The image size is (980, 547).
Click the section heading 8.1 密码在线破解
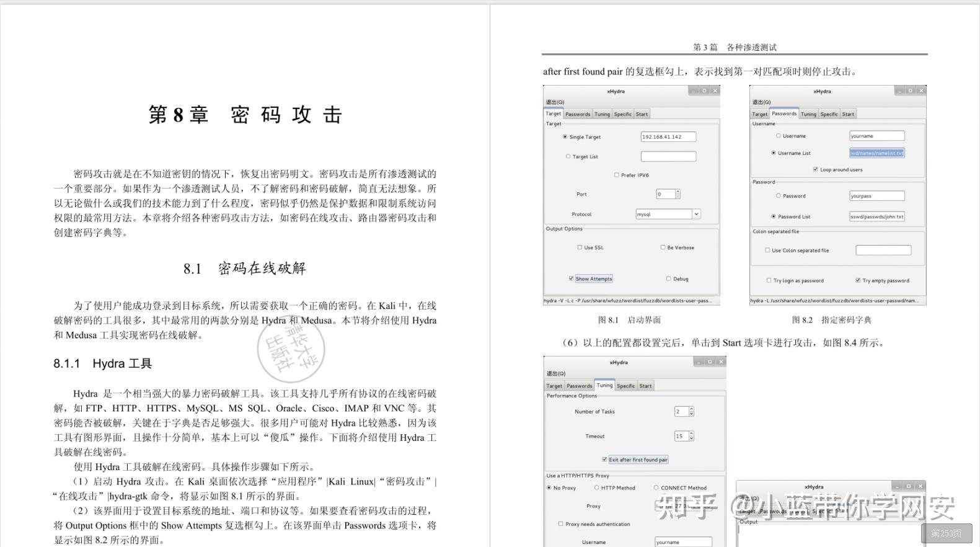(245, 269)
